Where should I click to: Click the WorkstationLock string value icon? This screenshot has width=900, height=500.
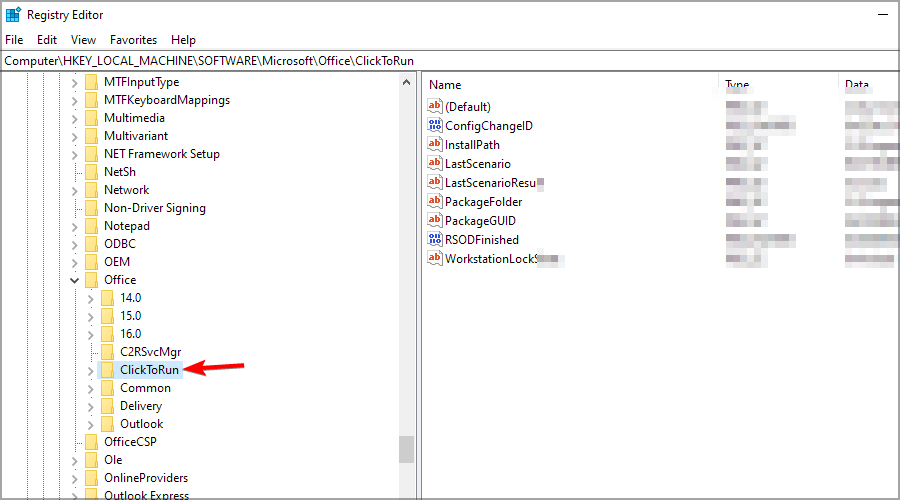(x=435, y=258)
